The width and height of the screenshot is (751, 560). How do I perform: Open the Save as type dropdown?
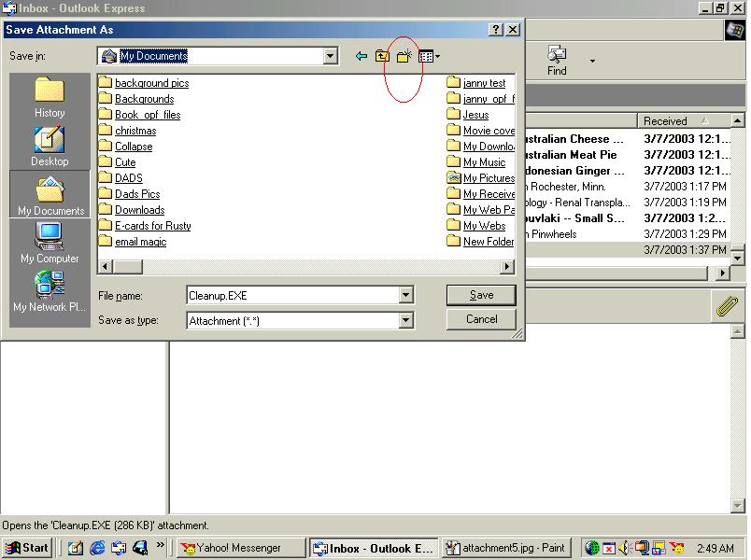pyautogui.click(x=405, y=320)
